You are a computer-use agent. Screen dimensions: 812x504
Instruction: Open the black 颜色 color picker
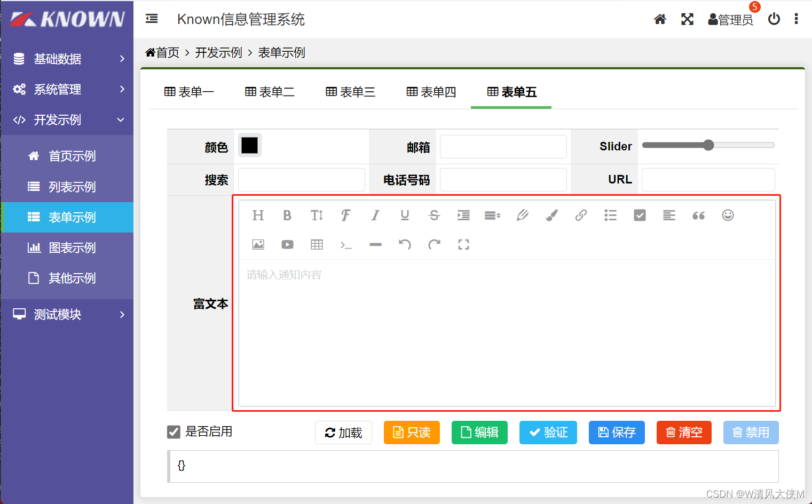249,145
